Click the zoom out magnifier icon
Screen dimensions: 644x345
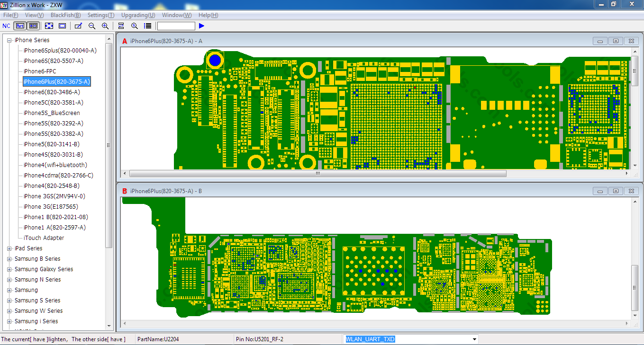pyautogui.click(x=92, y=26)
